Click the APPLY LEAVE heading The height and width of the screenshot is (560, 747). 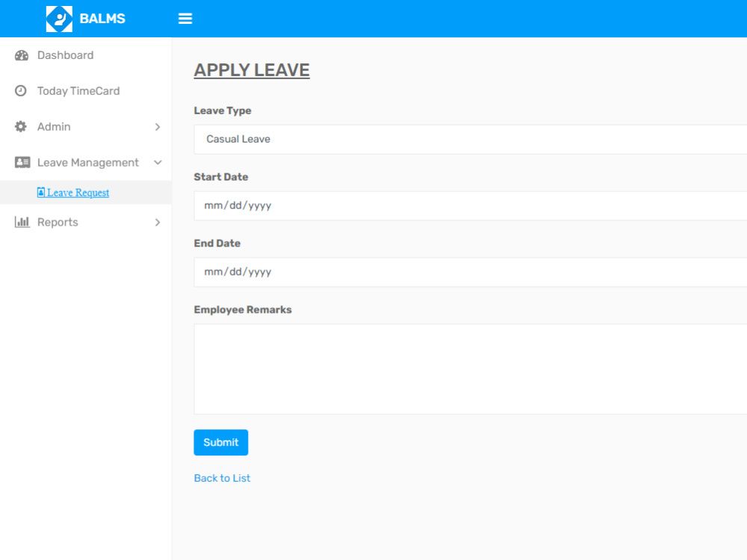click(x=252, y=70)
